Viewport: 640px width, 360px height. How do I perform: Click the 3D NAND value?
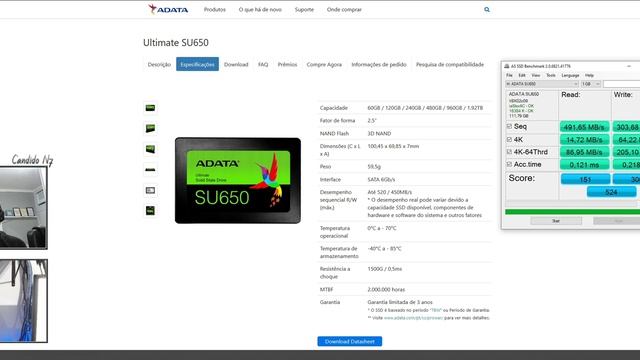point(379,133)
